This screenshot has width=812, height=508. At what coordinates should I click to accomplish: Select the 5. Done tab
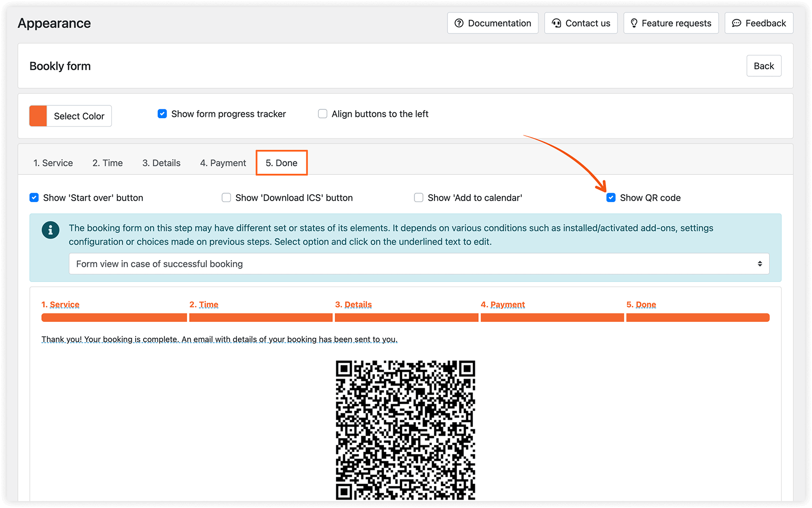(281, 163)
